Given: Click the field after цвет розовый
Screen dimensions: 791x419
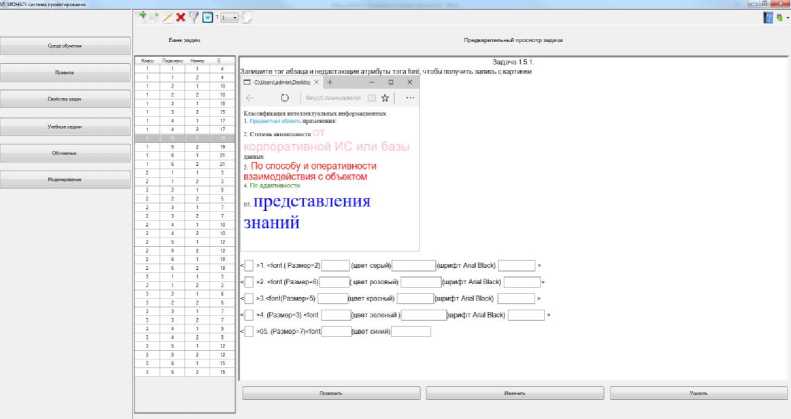Looking at the screenshot, I should pyautogui.click(x=421, y=282).
